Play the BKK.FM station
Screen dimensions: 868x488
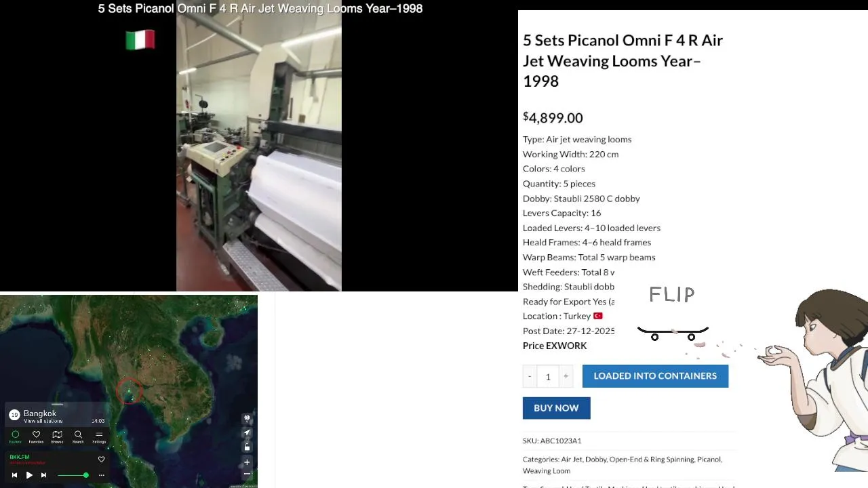[x=29, y=475]
